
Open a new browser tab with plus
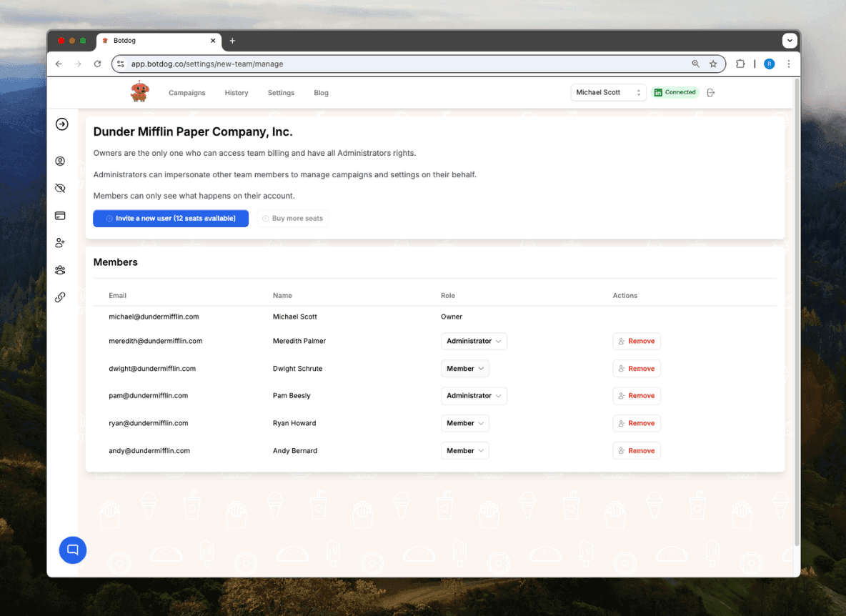(x=232, y=41)
